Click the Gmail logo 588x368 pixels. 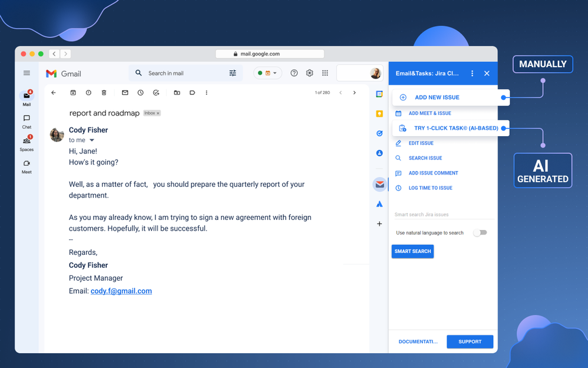click(64, 74)
